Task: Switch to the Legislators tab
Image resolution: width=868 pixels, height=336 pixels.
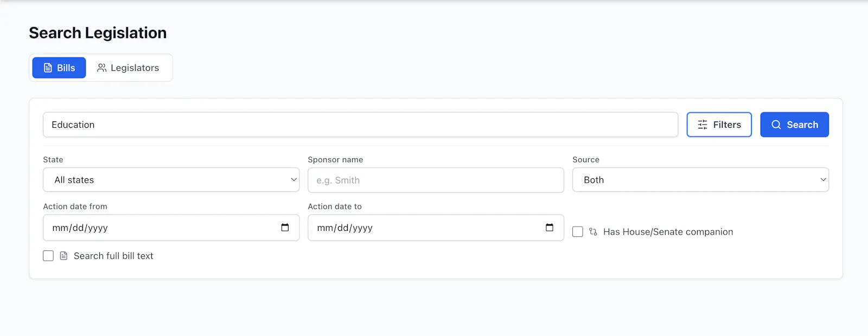Action: pyautogui.click(x=129, y=68)
